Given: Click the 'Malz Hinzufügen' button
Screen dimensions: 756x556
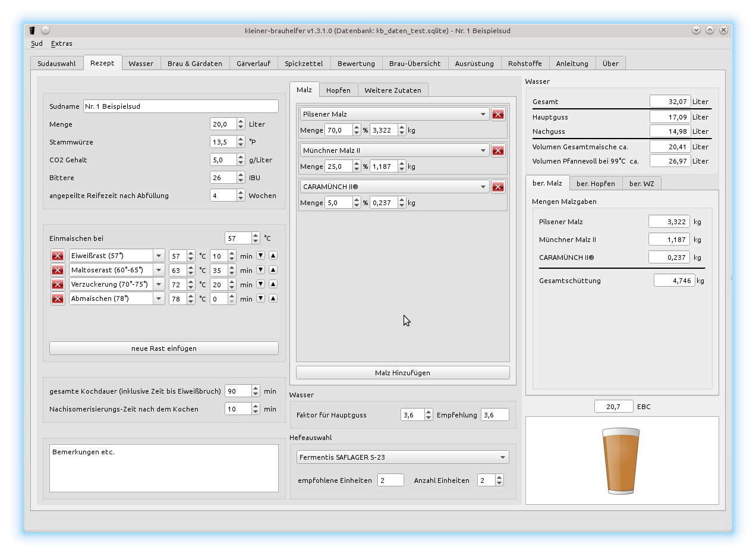Looking at the screenshot, I should click(x=402, y=373).
